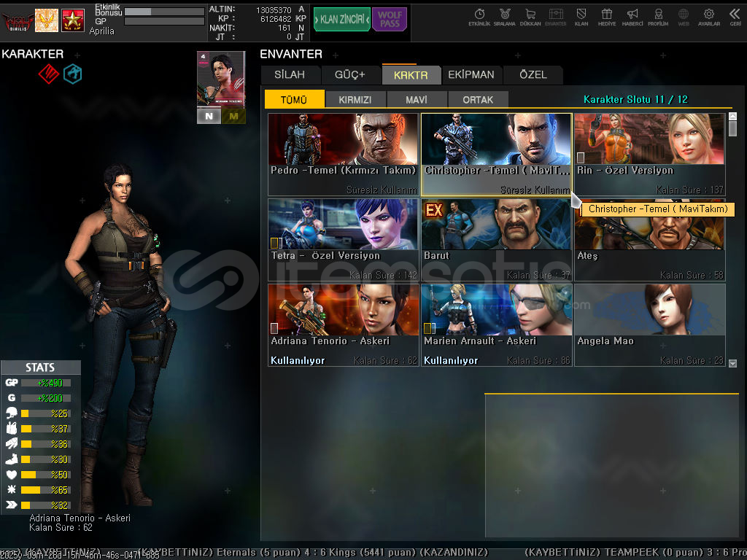Open the Haberci megaphone icon
Image resolution: width=747 pixels, height=560 pixels.
point(632,17)
